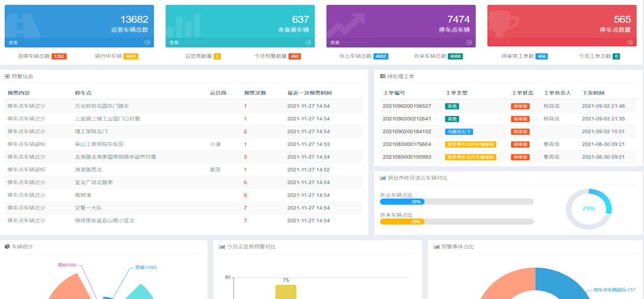Open work order 2021090200212641

(x=407, y=119)
